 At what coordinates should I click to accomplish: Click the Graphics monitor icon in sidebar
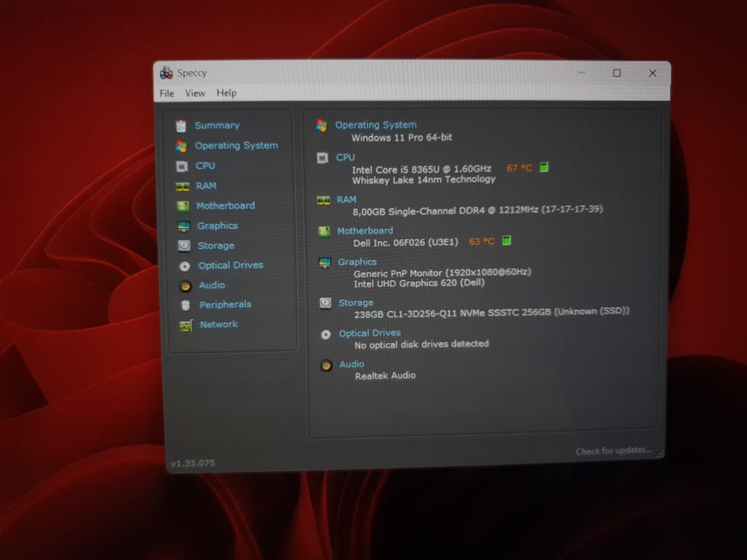point(184,226)
